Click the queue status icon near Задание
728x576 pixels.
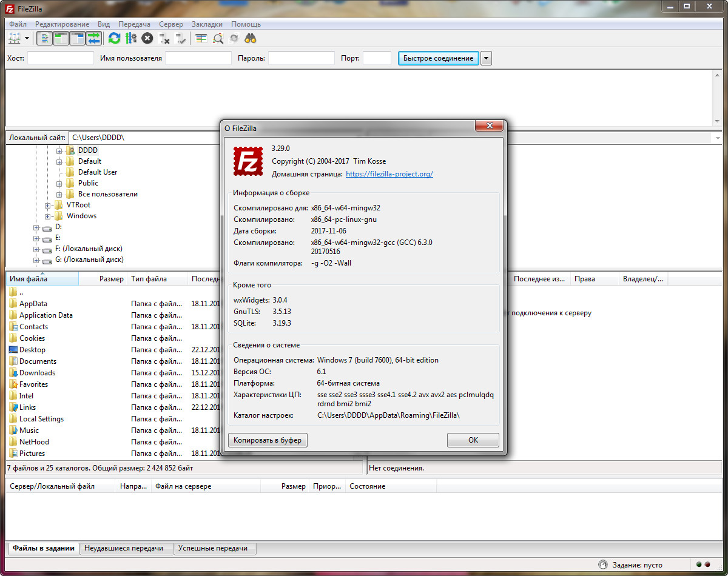[x=602, y=564]
